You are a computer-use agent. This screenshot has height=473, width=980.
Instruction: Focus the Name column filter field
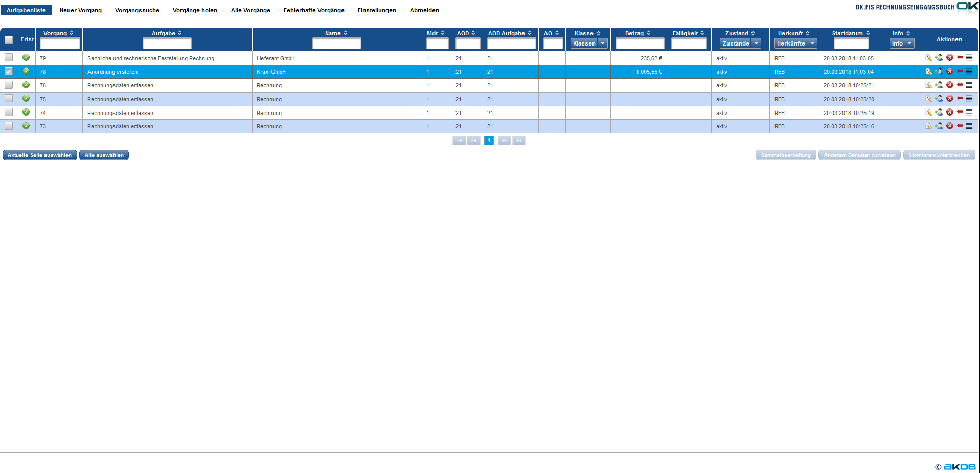[x=336, y=44]
